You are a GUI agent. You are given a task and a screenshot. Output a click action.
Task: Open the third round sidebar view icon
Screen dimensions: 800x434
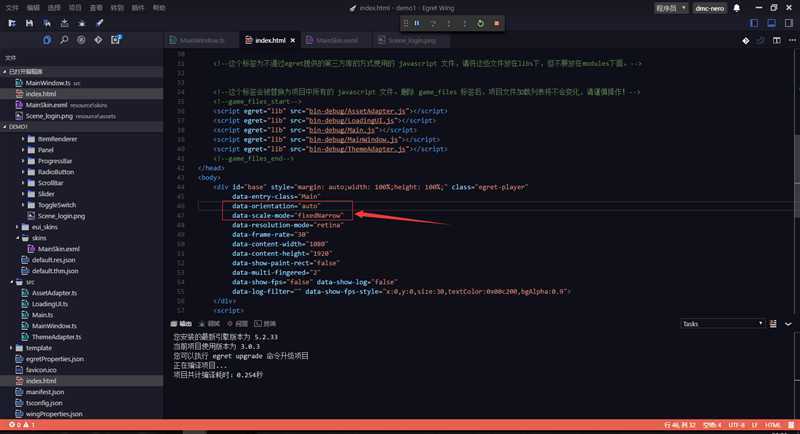point(81,40)
